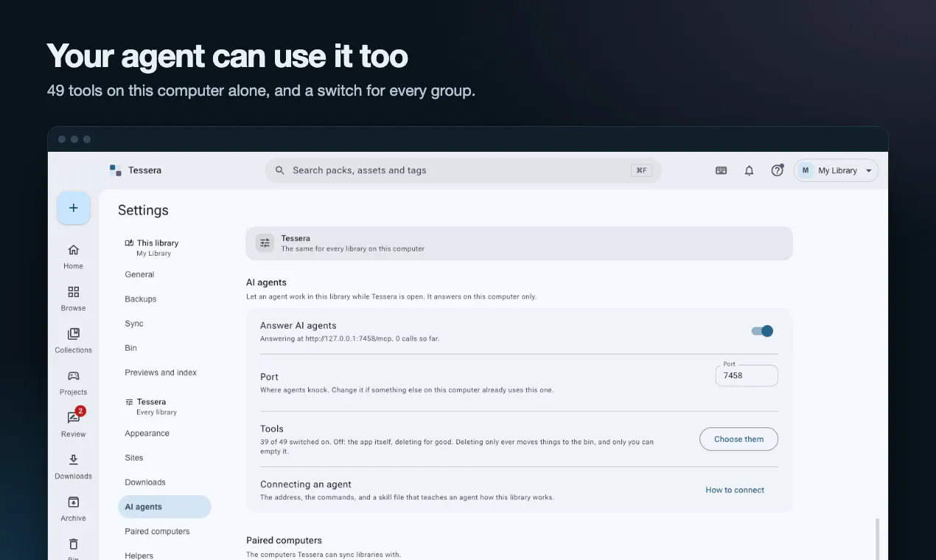Screen dimensions: 936x560
Task: Click the Choose them button
Action: pyautogui.click(x=738, y=439)
